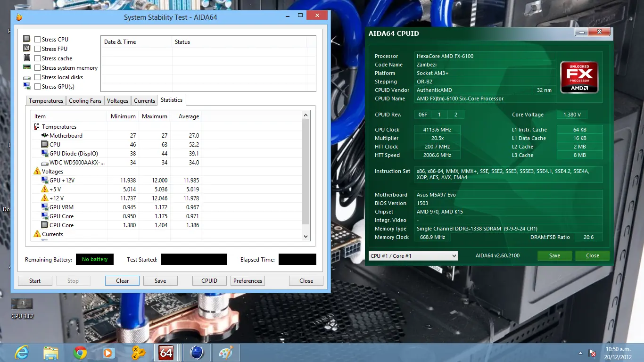Select the CPU Core voltage row
This screenshot has height=362, width=644.
click(x=61, y=225)
